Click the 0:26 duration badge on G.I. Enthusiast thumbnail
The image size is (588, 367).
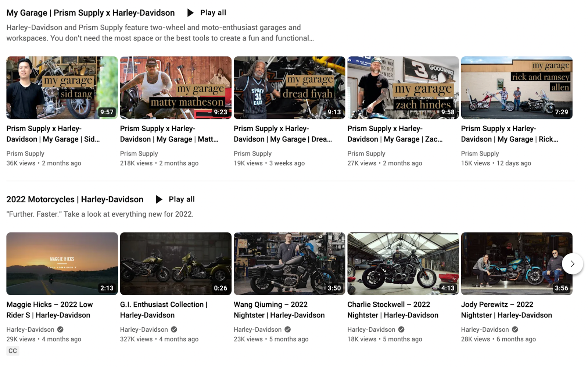pos(220,288)
